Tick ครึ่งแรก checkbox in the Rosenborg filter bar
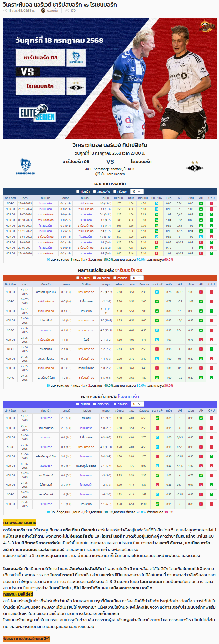Viewport: 219px width, 644px height. 115,404
